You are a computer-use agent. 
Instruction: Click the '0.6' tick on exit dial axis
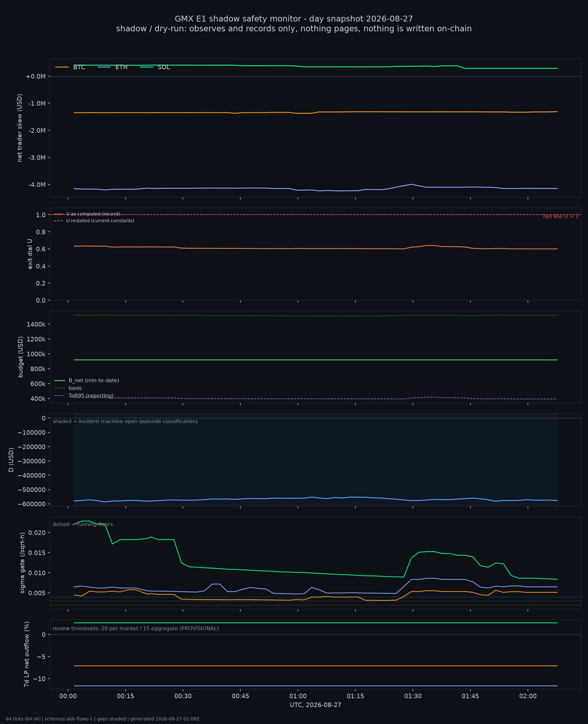point(41,249)
